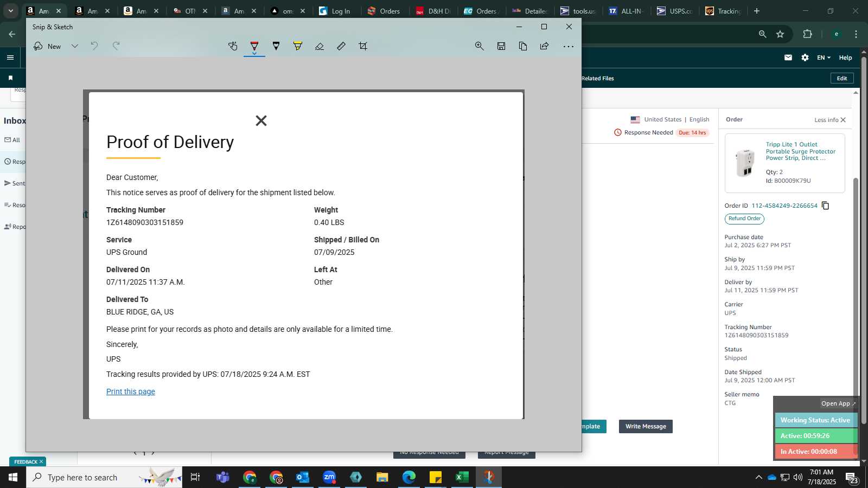Image resolution: width=868 pixels, height=488 pixels.
Task: Open the mail envelope icon in Seller Central
Action: pyautogui.click(x=788, y=57)
